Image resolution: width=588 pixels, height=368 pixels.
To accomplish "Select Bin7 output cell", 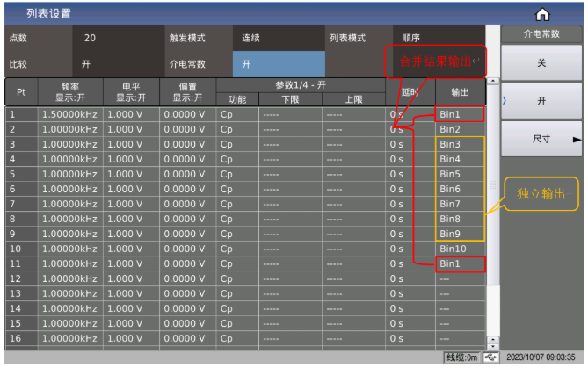I will click(461, 205).
